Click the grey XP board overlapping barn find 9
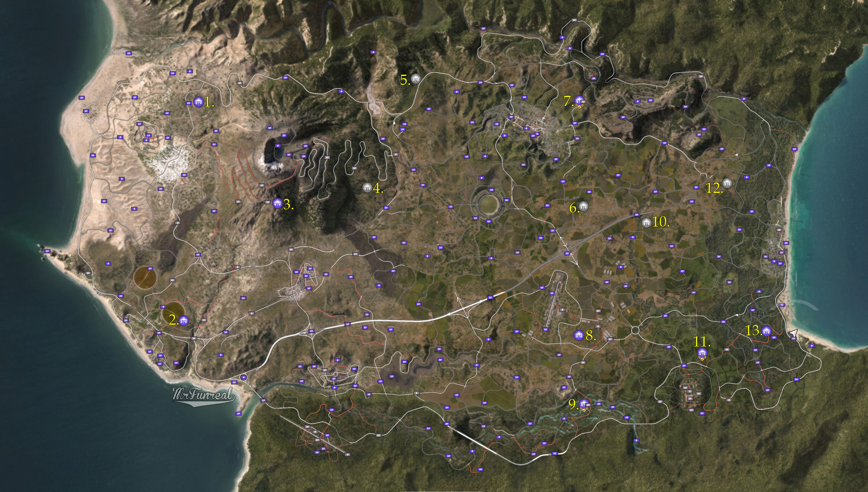Screen dimensions: 868x492 click(588, 405)
